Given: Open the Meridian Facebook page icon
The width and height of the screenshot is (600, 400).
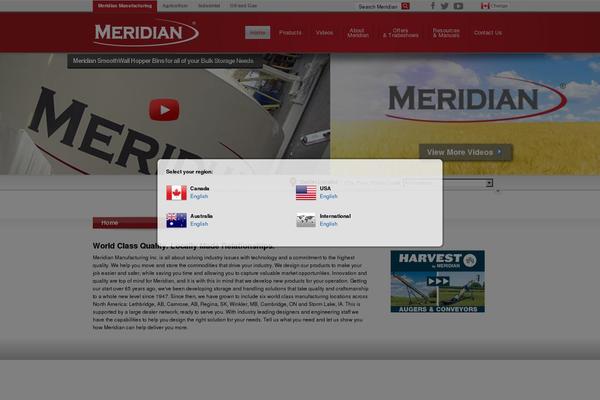Looking at the screenshot, I should click(x=433, y=6).
